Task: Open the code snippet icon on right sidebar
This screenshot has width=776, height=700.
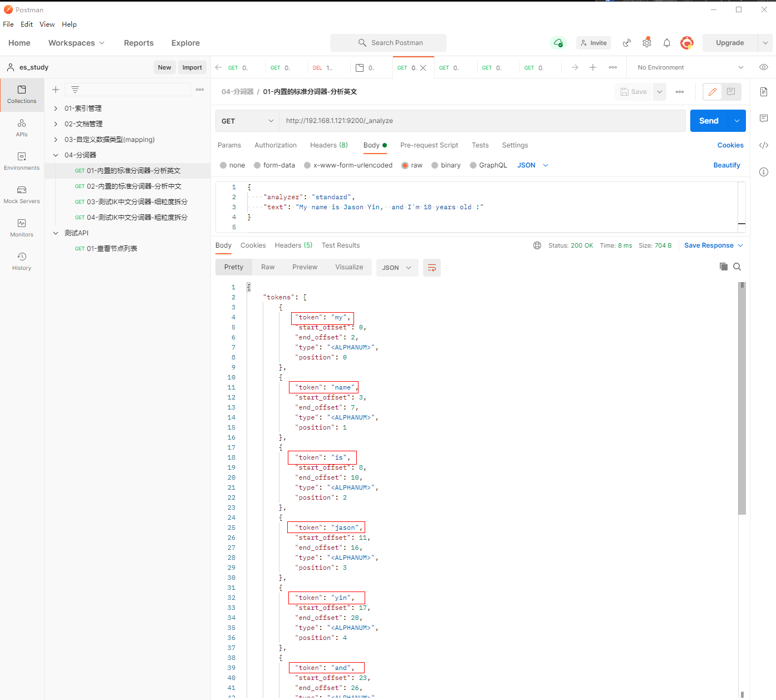Action: 764,145
